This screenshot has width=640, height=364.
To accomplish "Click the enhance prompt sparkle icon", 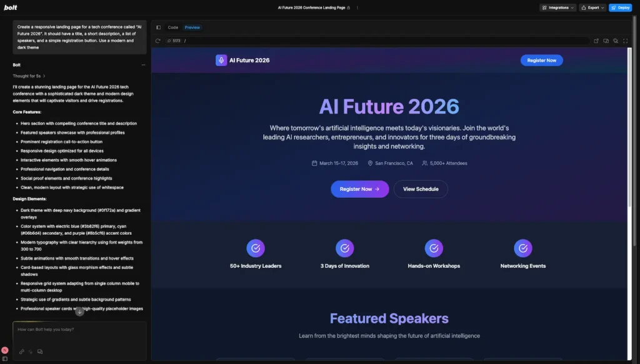I will (x=31, y=352).
